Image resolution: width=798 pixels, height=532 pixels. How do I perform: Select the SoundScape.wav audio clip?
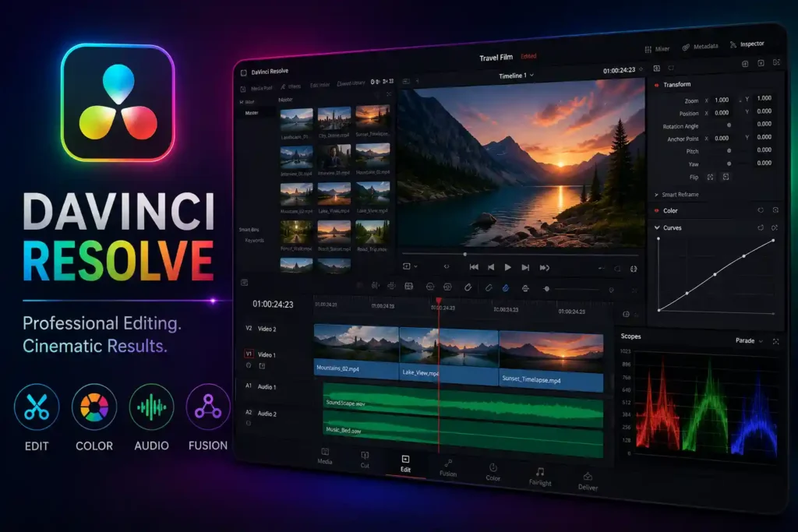click(463, 405)
